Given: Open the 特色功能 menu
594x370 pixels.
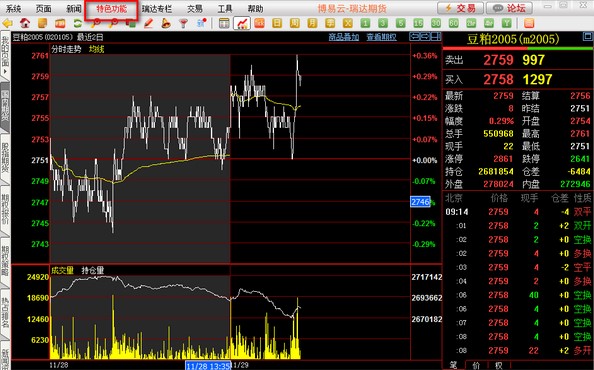Looking at the screenshot, I should coord(111,9).
